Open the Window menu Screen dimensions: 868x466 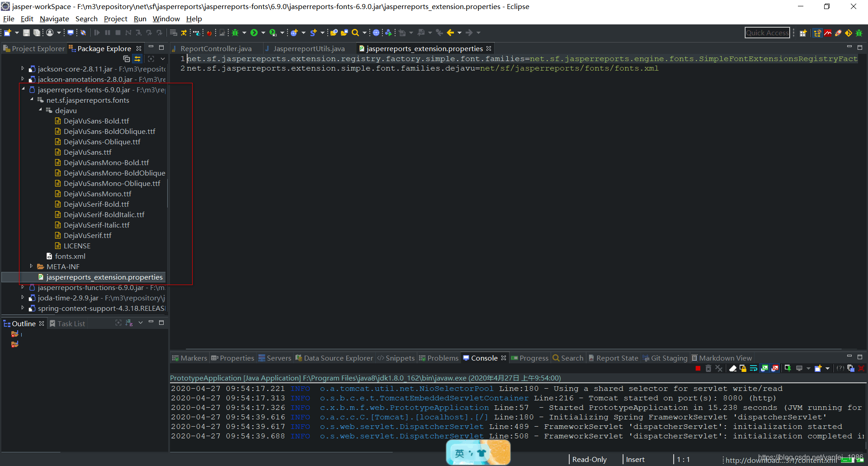click(166, 19)
